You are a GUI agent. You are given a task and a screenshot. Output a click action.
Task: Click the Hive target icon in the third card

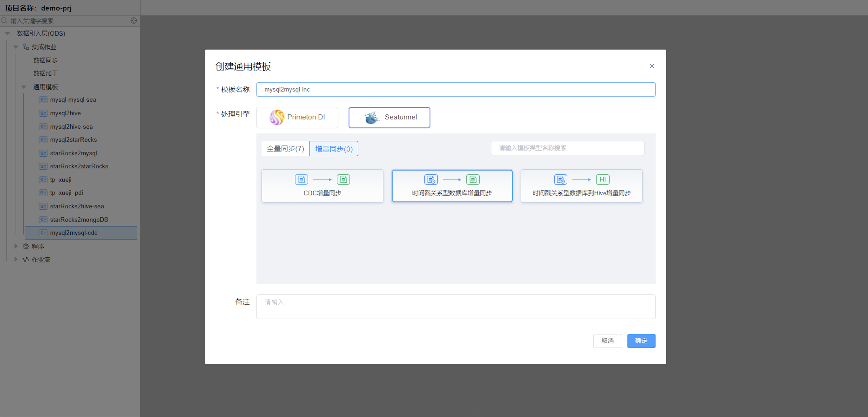coord(602,179)
